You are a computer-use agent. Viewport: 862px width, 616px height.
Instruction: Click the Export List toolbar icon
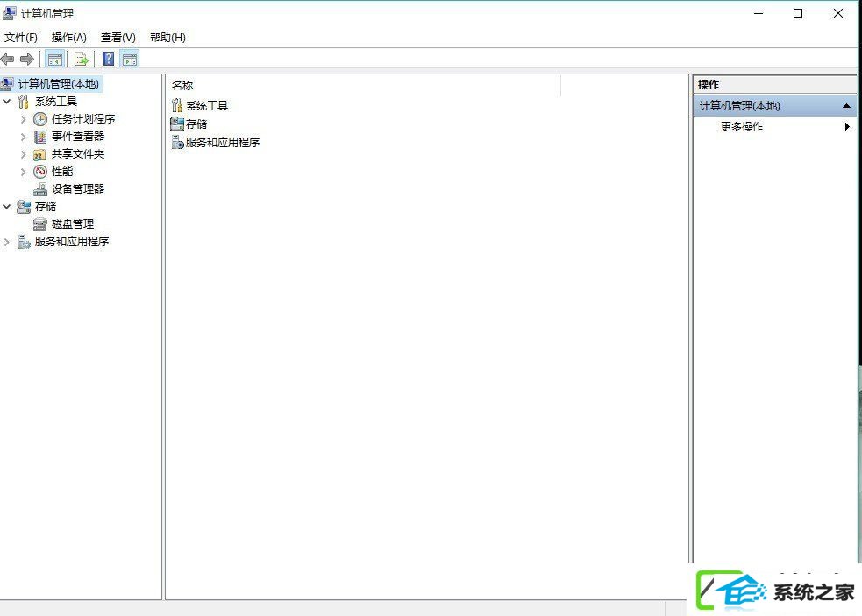click(x=81, y=60)
